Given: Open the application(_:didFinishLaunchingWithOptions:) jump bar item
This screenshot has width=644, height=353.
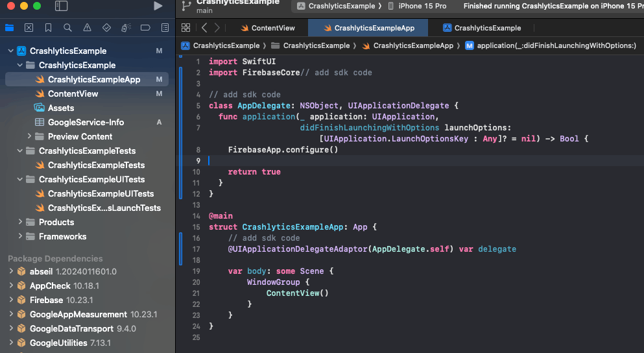Looking at the screenshot, I should click(551, 45).
